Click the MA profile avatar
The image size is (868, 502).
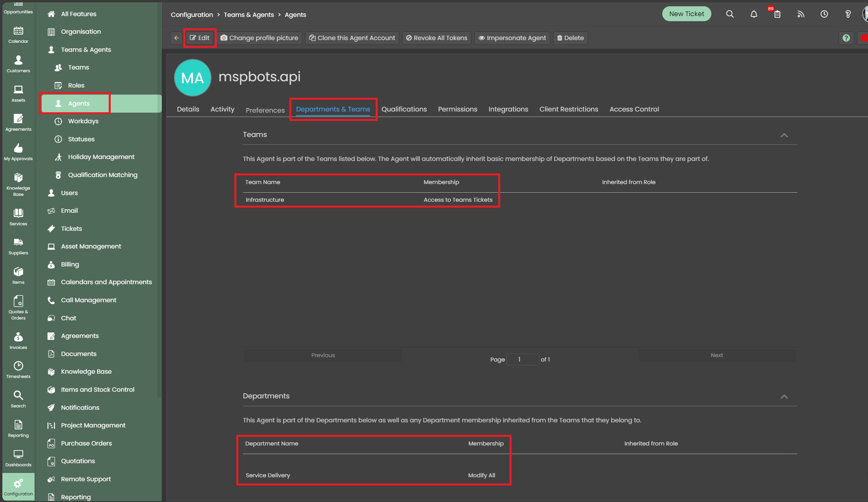[x=192, y=78]
